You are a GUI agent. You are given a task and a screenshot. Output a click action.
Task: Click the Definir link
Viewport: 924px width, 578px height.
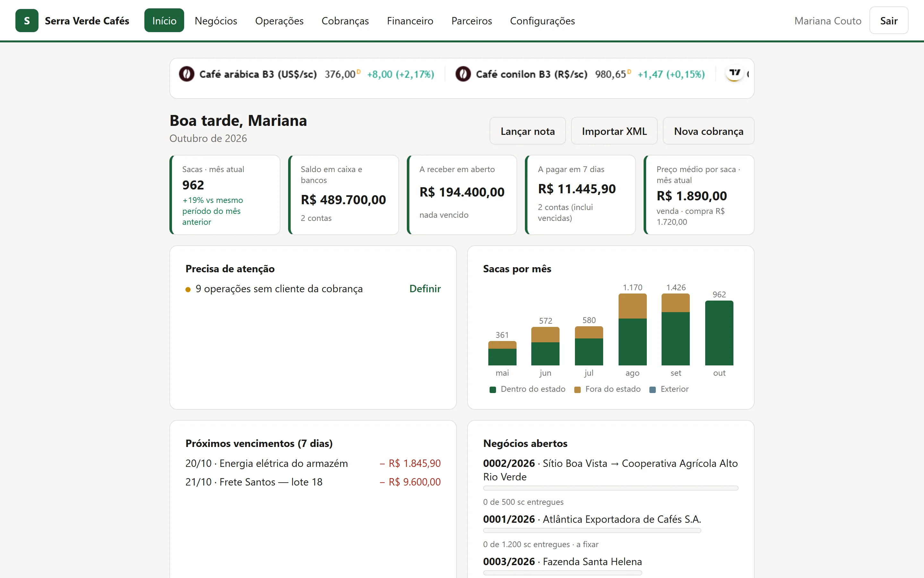point(424,289)
